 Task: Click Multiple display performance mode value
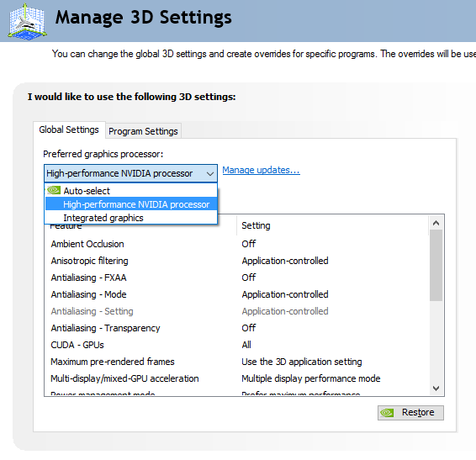click(x=311, y=378)
